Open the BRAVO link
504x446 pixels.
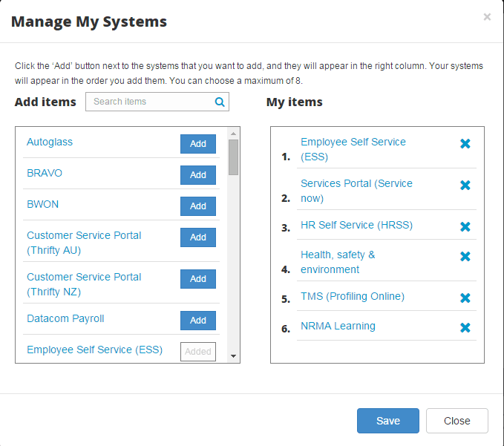coord(45,173)
